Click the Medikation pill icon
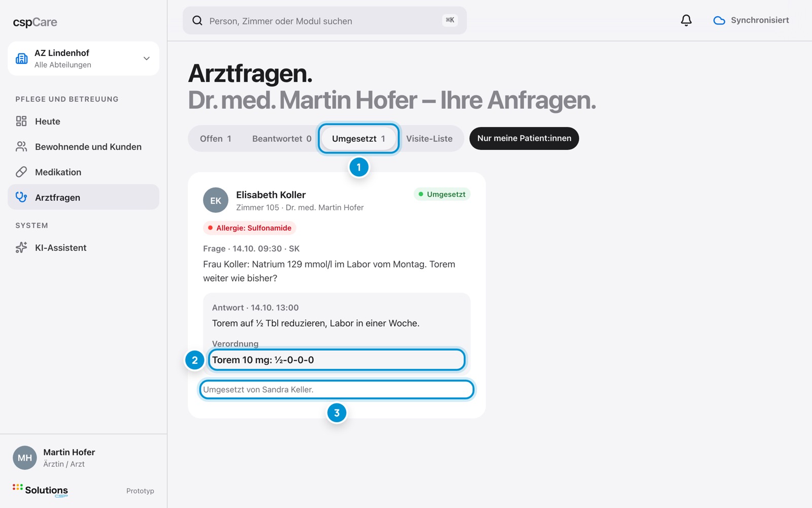 coord(21,172)
